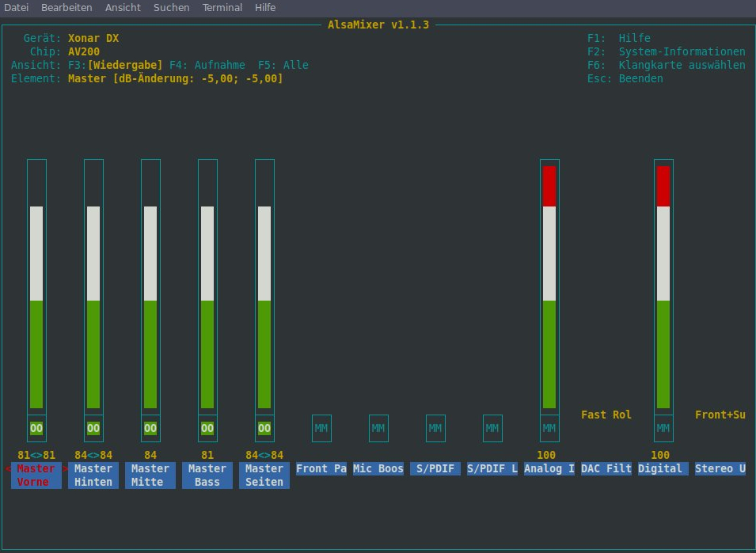Select the Master Hinten channel label
This screenshot has height=553, width=756.
(x=93, y=475)
